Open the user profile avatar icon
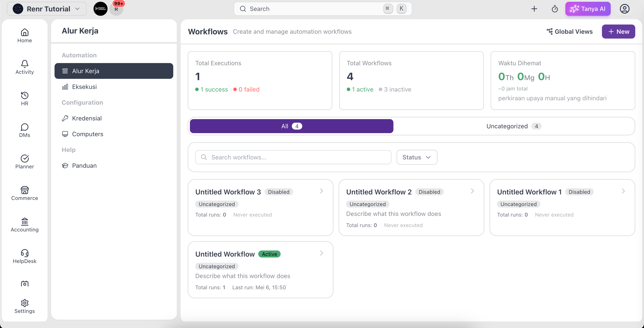Image resolution: width=644 pixels, height=328 pixels. click(624, 9)
